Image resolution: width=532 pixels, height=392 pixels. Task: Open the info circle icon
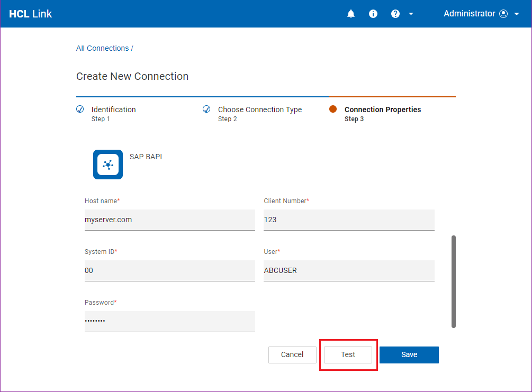(x=373, y=14)
